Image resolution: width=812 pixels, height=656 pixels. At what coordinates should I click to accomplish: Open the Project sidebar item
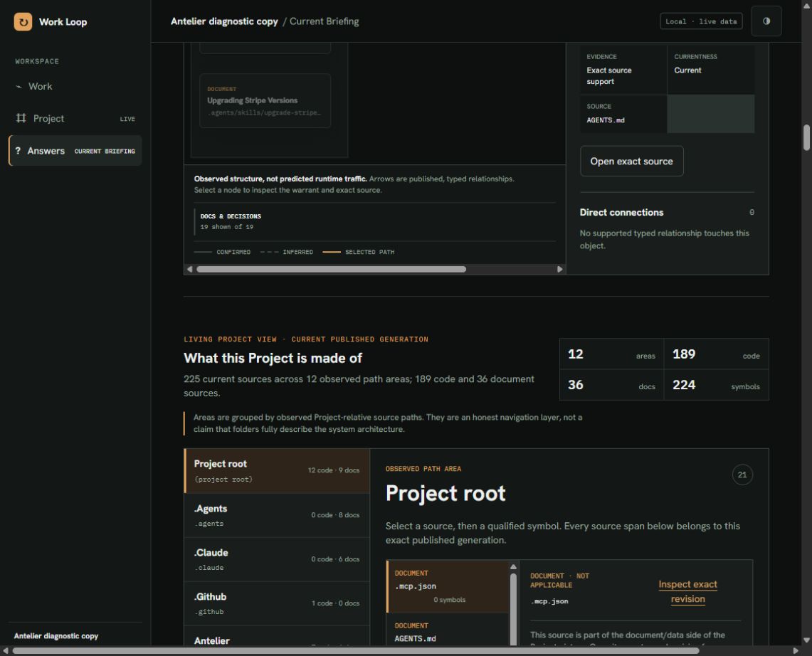(75, 119)
